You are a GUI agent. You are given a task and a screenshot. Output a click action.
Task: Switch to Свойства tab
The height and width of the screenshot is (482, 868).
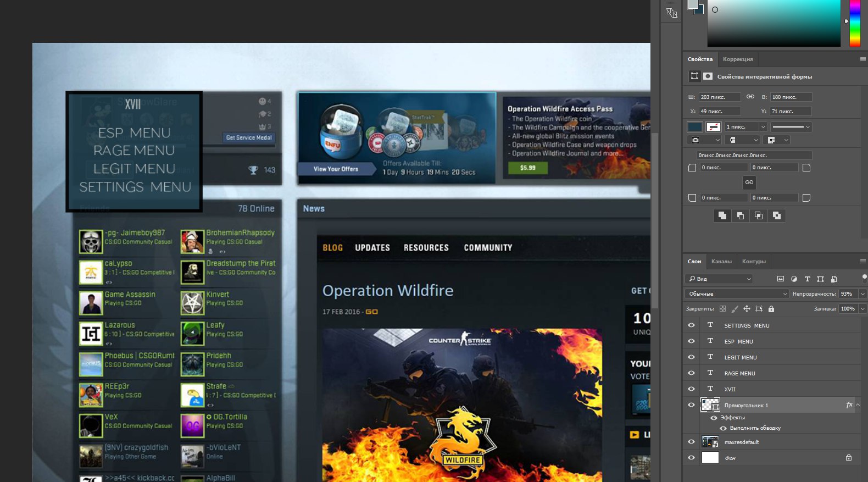click(x=700, y=59)
